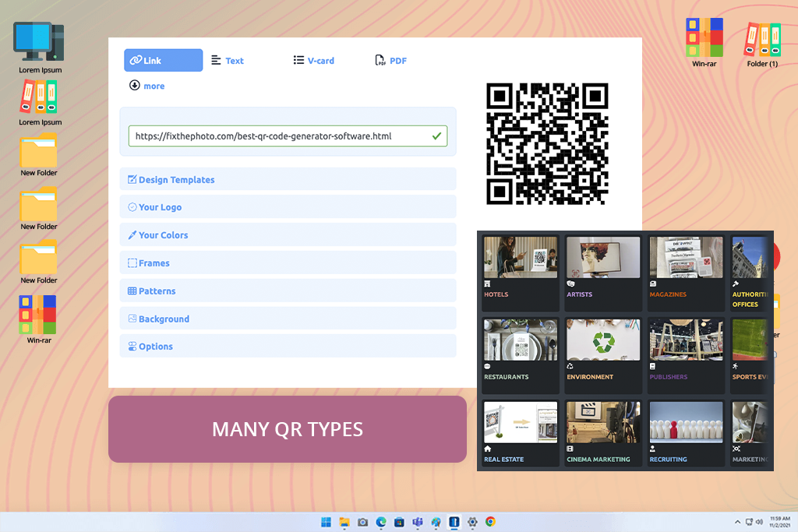Screen dimensions: 798x532
Task: Click the RECRUITING label
Action: (668, 460)
